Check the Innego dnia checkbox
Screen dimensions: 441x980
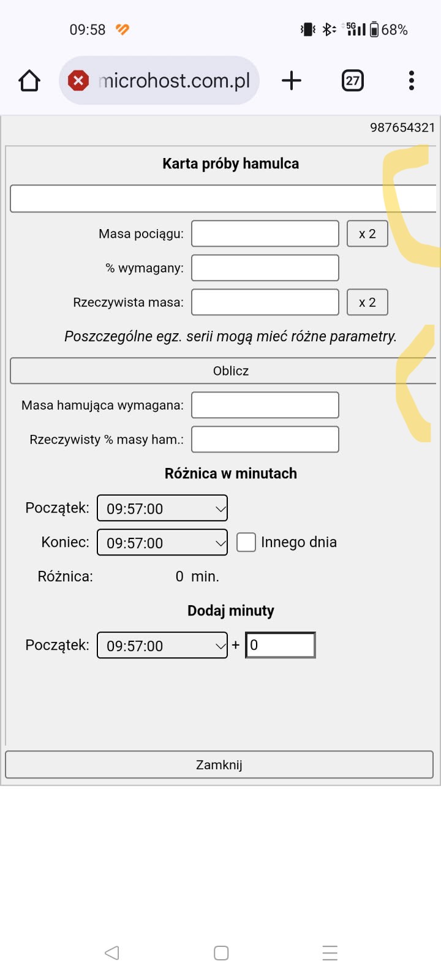[x=246, y=542]
